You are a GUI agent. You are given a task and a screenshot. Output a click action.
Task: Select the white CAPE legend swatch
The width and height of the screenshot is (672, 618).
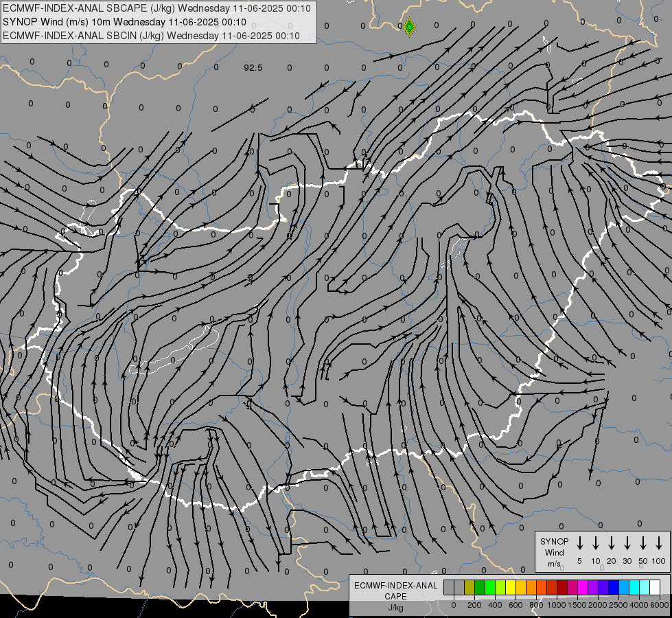pos(655,587)
